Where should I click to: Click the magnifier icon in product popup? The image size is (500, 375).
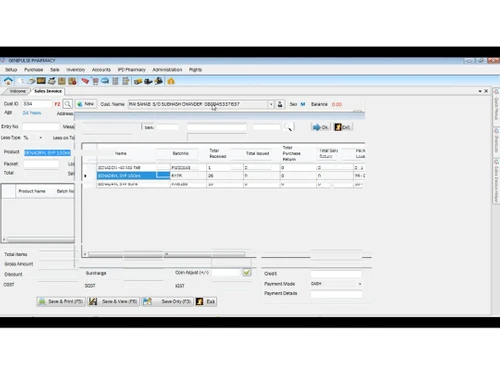coord(288,127)
